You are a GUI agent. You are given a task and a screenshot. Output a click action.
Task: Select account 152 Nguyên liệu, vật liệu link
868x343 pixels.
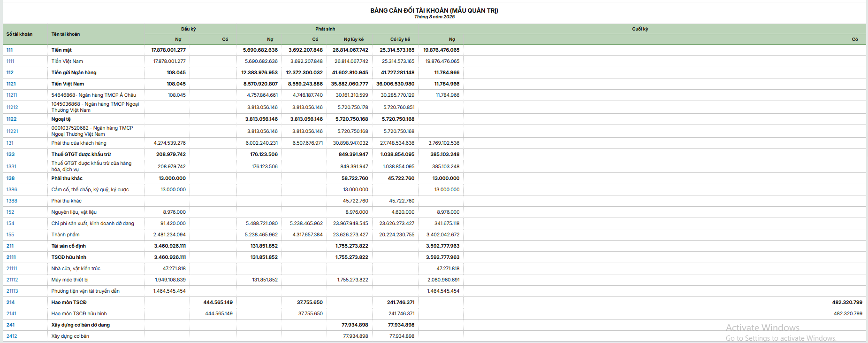coord(10,212)
